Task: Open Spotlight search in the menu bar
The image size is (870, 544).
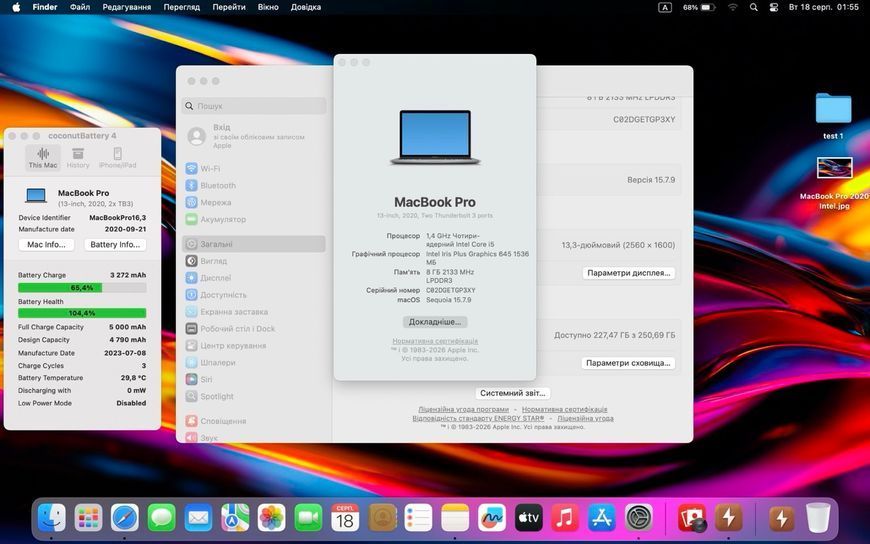Action: click(x=753, y=7)
